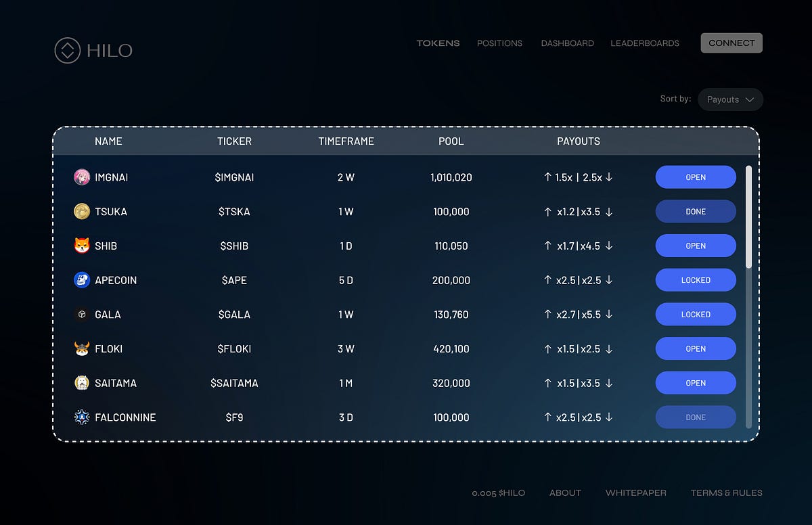
Task: Click the APECOIN token icon
Action: [81, 280]
